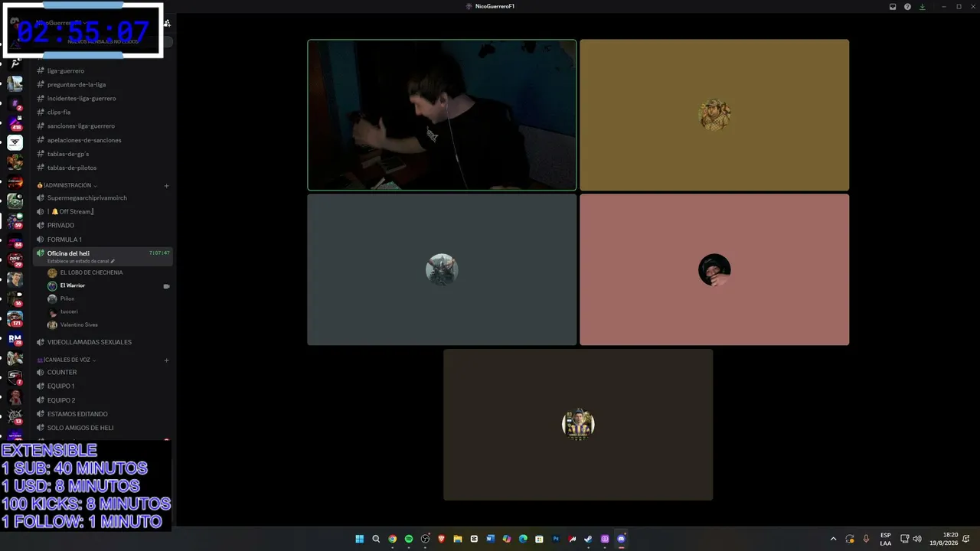Select the Oficina del heli voice channel

click(103, 256)
